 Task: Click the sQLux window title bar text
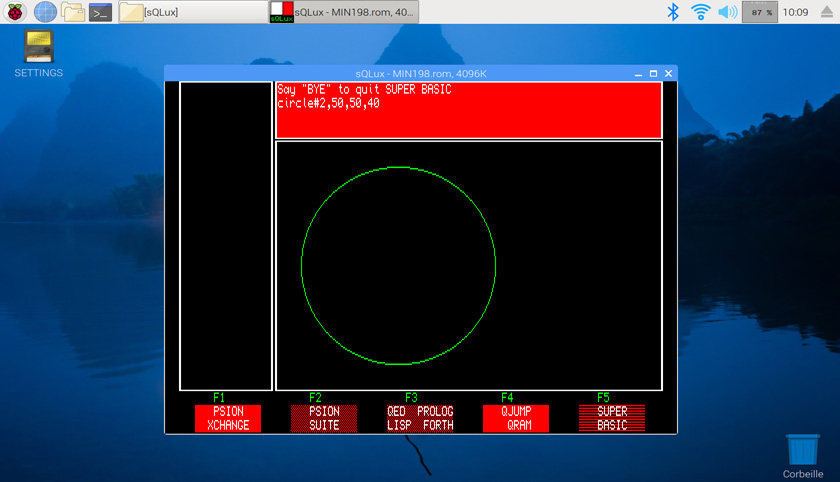click(x=421, y=73)
